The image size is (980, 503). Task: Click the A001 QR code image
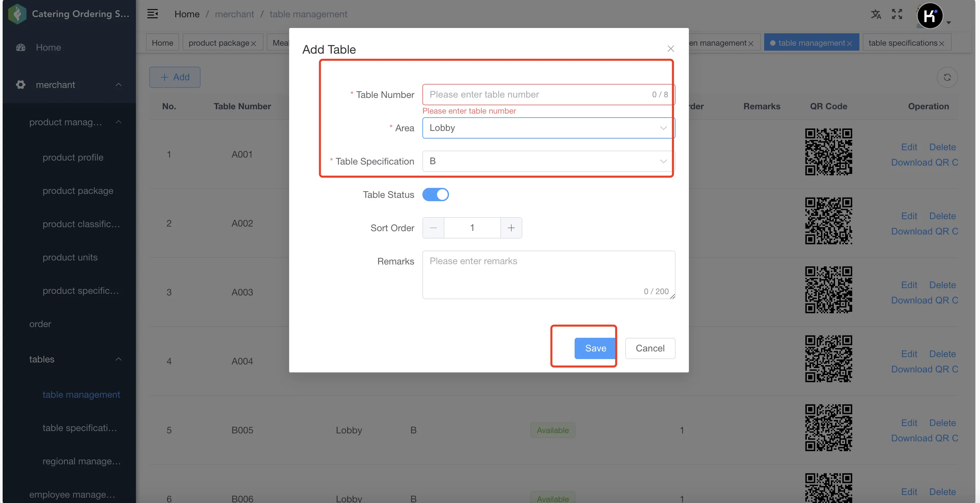click(828, 152)
